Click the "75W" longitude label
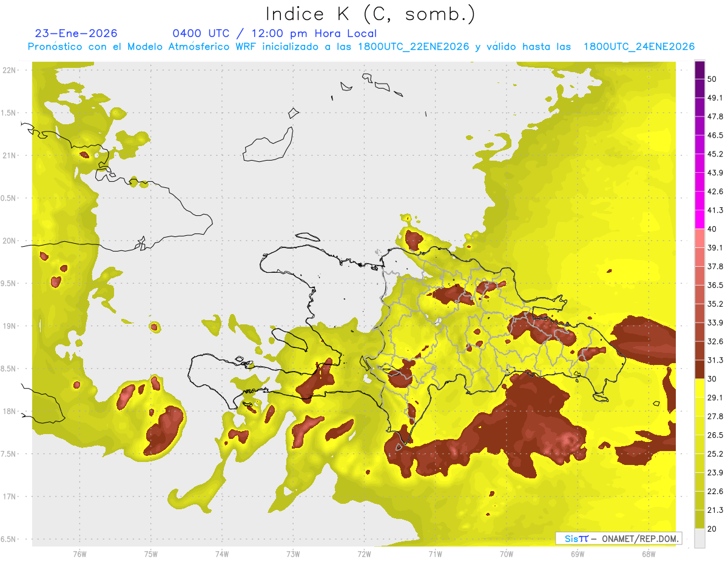Viewport: 728px width, 562px height. pyautogui.click(x=151, y=554)
